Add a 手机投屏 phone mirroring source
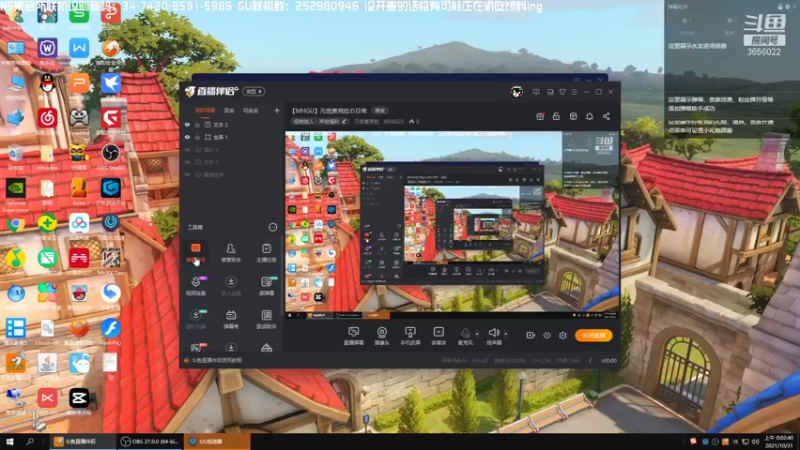 click(410, 336)
